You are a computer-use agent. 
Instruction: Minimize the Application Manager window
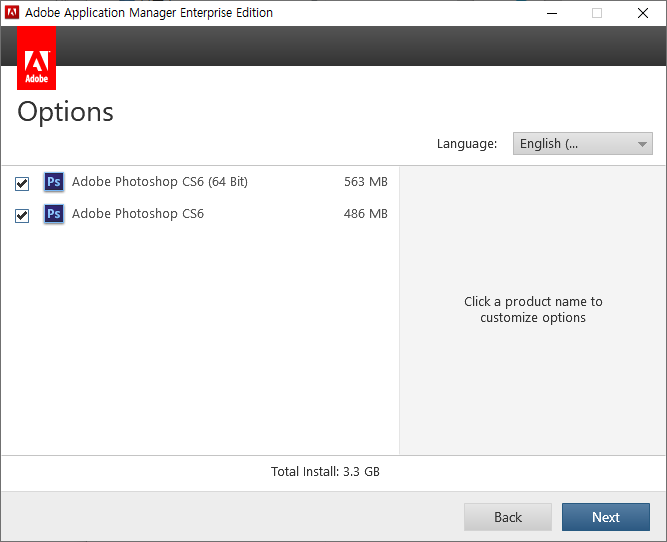[552, 13]
